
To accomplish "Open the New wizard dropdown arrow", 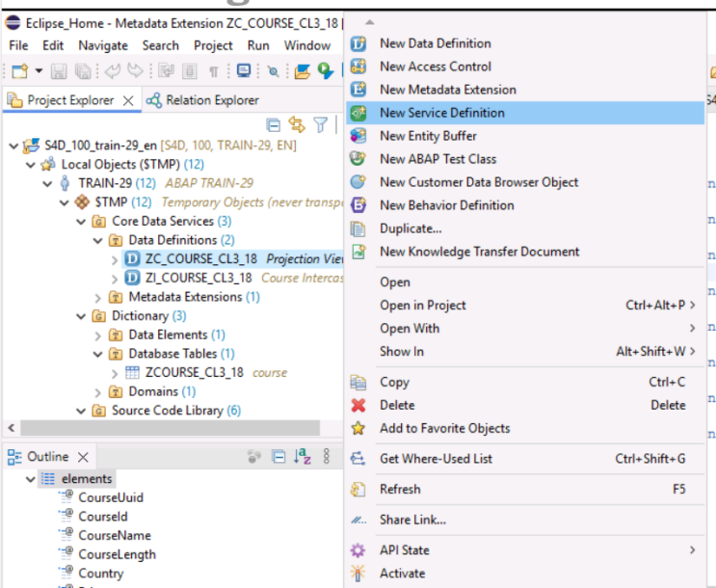I will click(x=39, y=70).
